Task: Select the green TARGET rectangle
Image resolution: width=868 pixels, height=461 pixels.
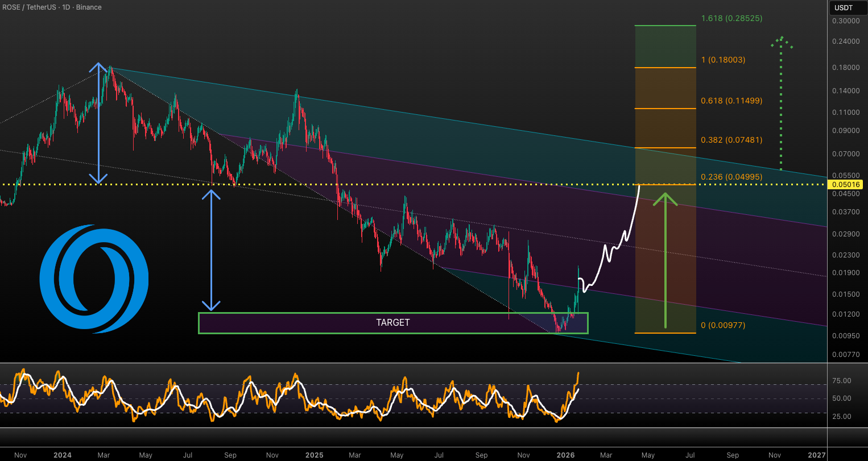Action: [x=392, y=322]
